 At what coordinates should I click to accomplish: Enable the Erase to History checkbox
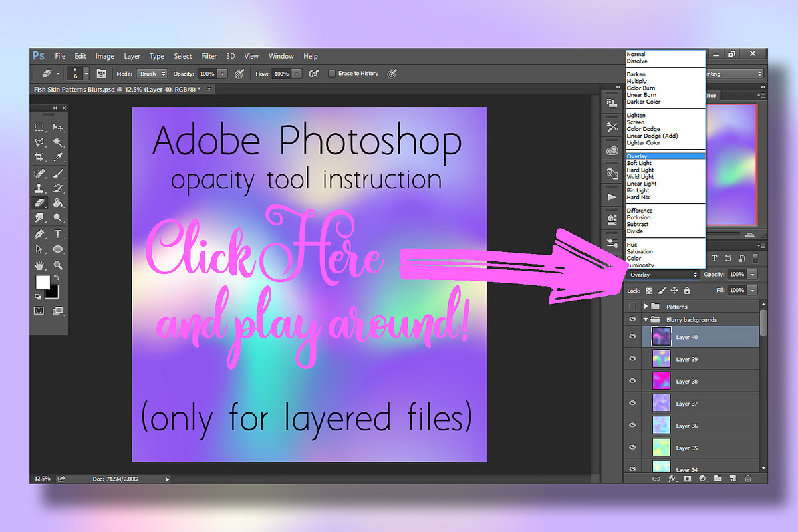tap(332, 74)
